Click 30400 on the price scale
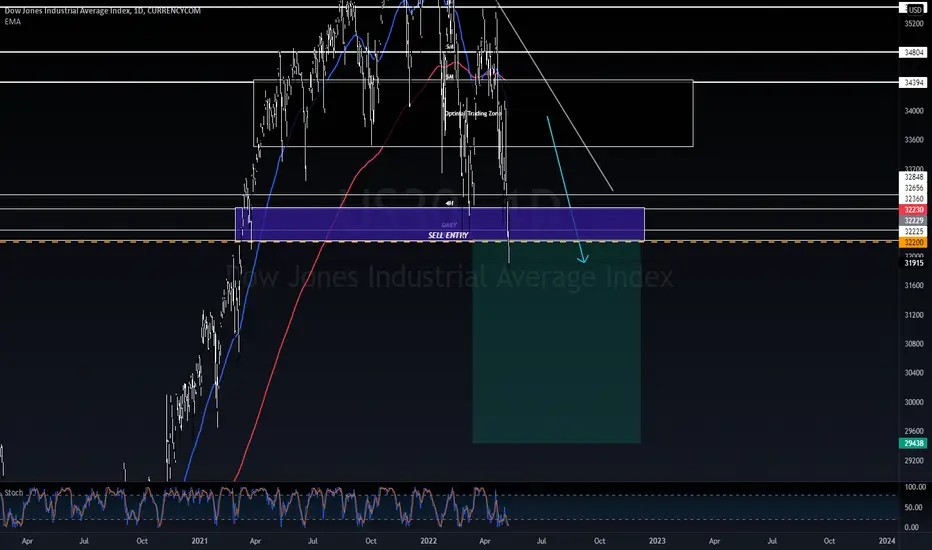The image size is (932, 550). (914, 373)
